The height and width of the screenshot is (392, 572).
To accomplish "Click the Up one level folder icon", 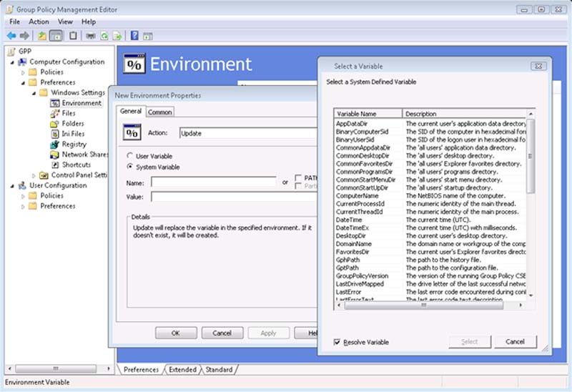I will click(42, 36).
